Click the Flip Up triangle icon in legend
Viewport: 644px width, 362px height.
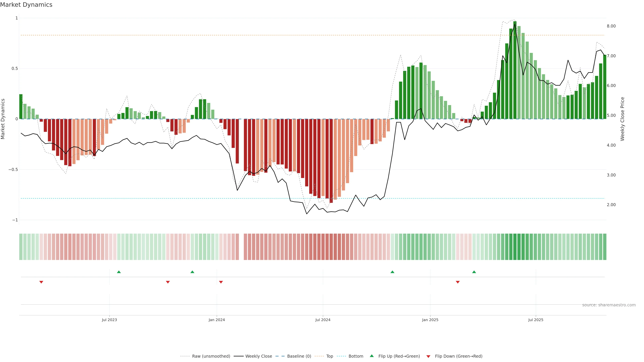tap(371, 356)
